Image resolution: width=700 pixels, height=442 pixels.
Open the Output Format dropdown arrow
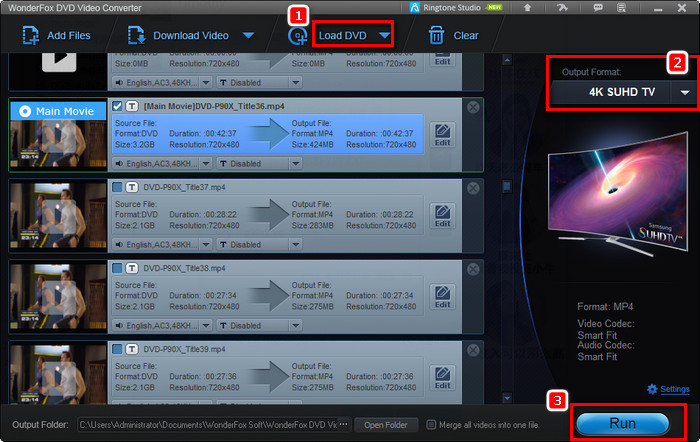(685, 92)
